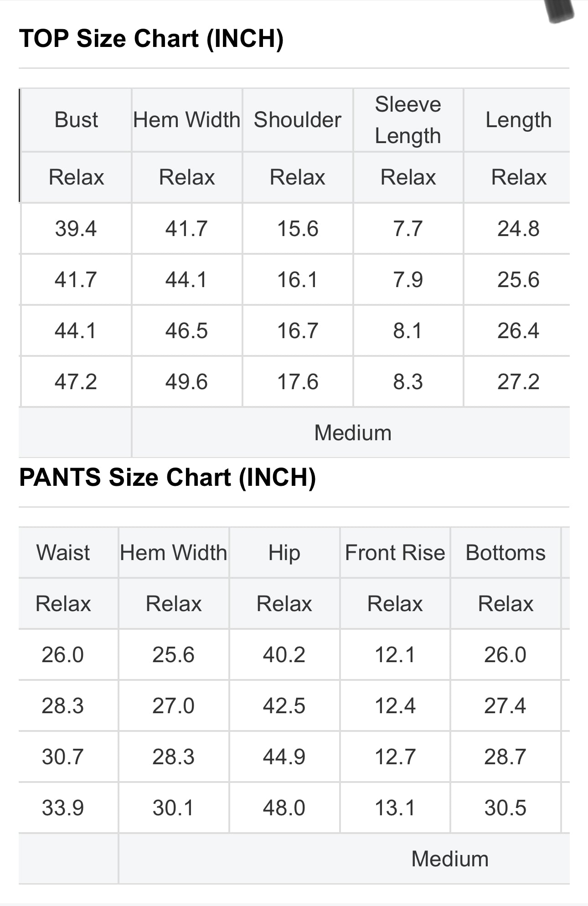
Task: Click the PANTS Size Chart heading
Action: point(167,477)
